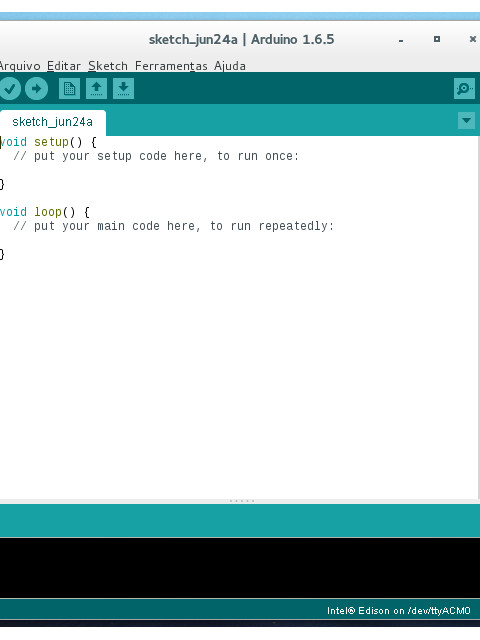
Task: Open the Ajuda menu
Action: 230,66
